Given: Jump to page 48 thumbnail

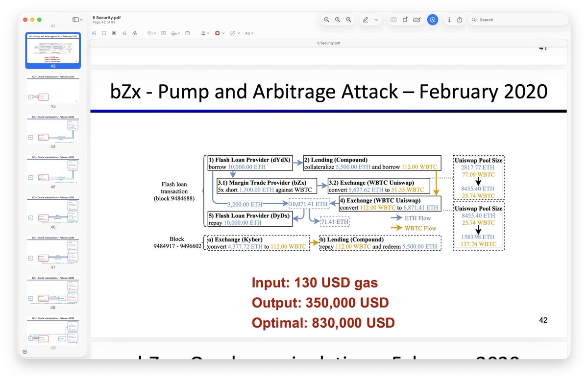Looking at the screenshot, I should [53, 291].
